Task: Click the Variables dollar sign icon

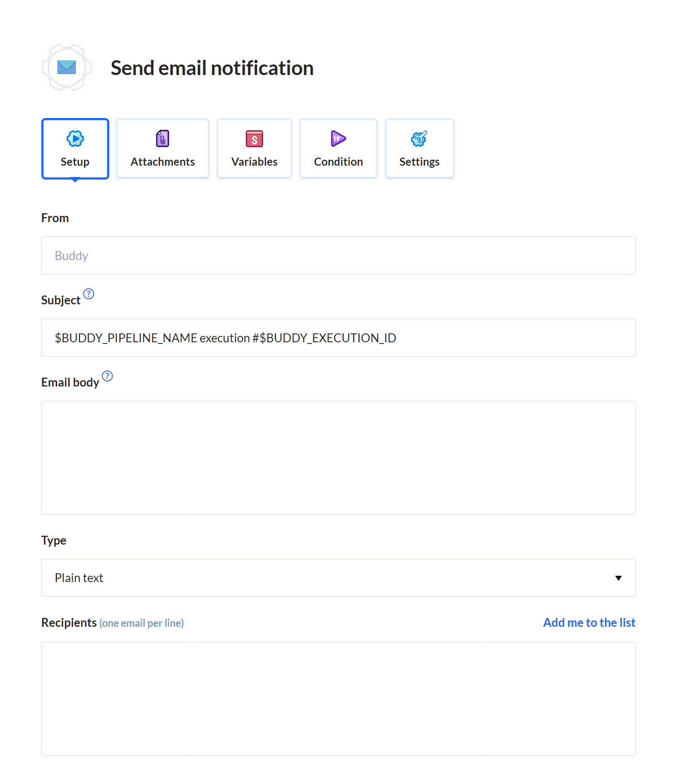Action: pos(254,138)
